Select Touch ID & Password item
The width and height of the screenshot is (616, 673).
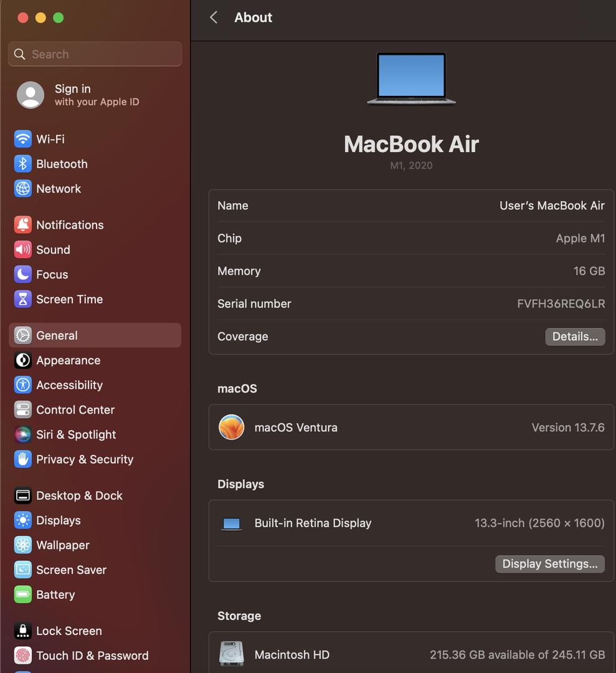point(95,656)
